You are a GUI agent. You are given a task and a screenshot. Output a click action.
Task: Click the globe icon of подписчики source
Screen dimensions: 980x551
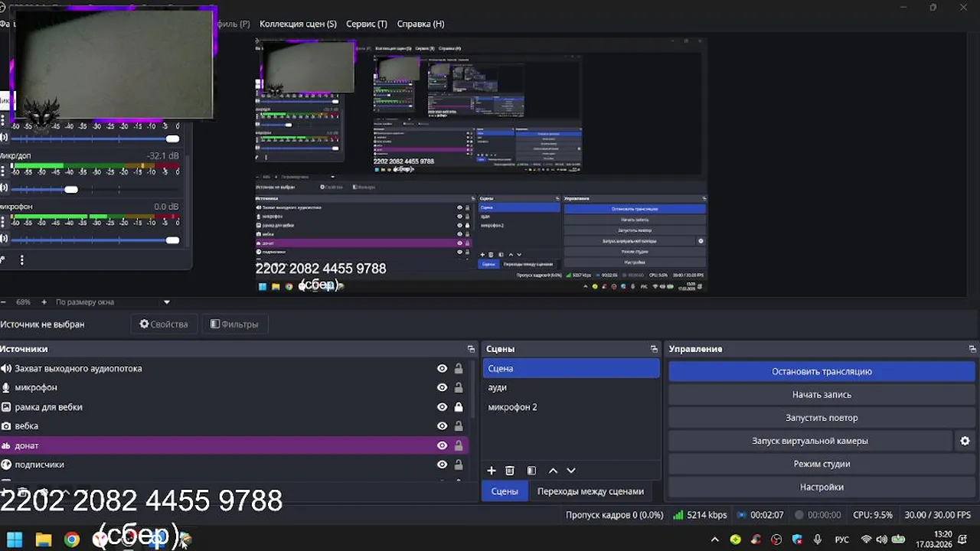point(6,465)
